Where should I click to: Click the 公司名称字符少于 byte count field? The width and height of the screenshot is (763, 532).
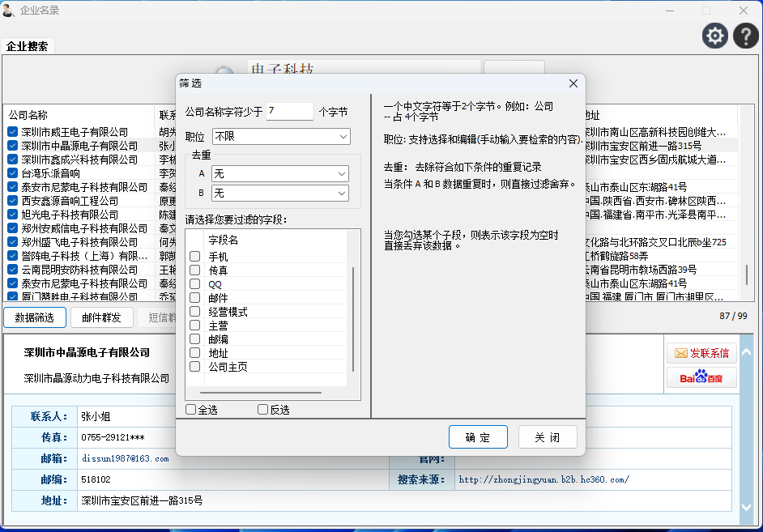[288, 111]
